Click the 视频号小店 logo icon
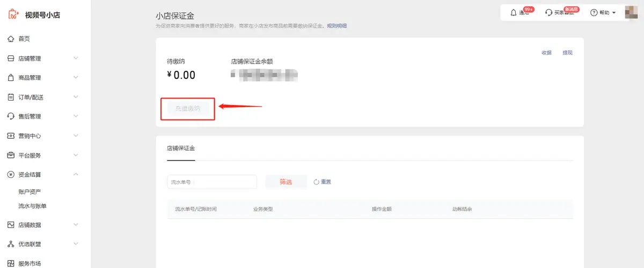This screenshot has width=644, height=268. click(13, 14)
